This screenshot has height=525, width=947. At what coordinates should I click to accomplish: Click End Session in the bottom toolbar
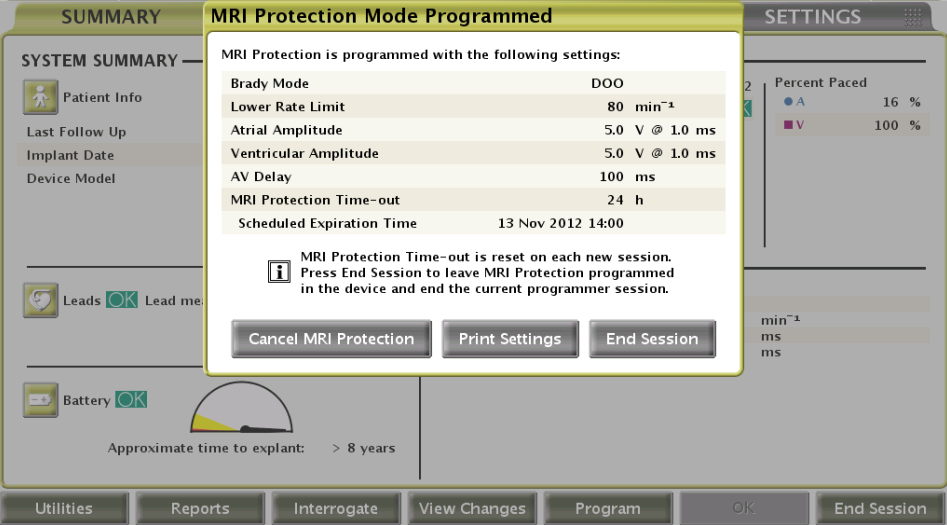880,508
